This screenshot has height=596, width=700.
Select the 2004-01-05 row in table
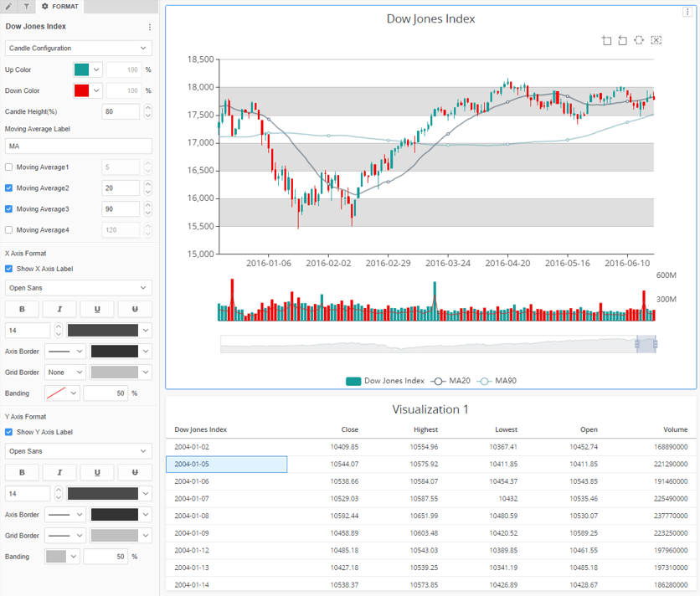(x=226, y=464)
